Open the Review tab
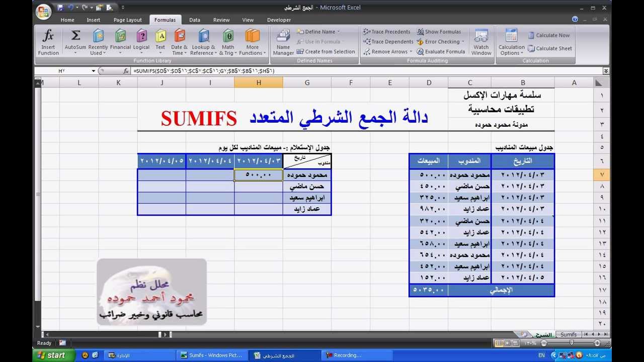644x362 pixels. 221,20
